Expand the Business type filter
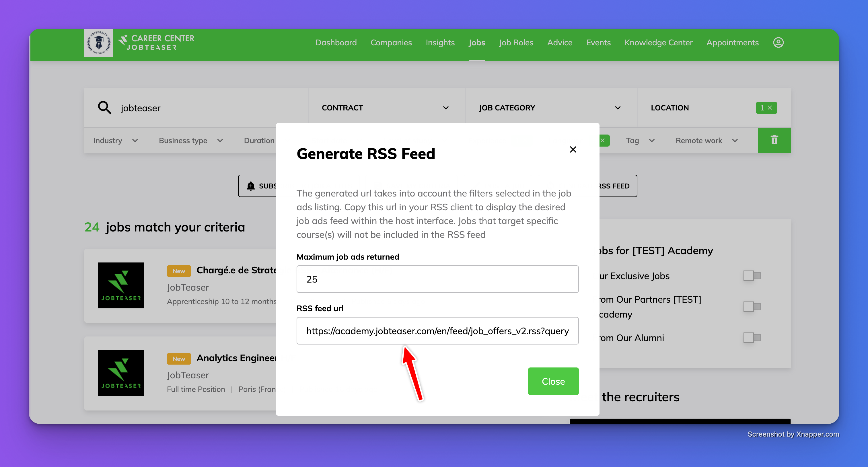Screen dimensions: 868x467 tap(191, 141)
